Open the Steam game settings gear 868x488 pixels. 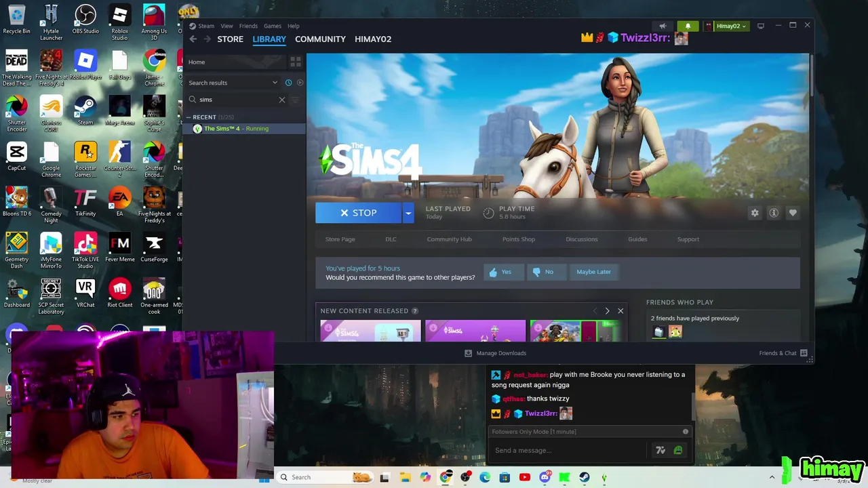point(755,213)
